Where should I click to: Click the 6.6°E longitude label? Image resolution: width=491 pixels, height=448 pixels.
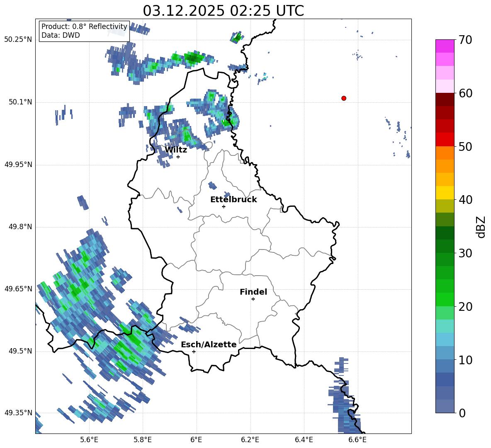(x=357, y=440)
